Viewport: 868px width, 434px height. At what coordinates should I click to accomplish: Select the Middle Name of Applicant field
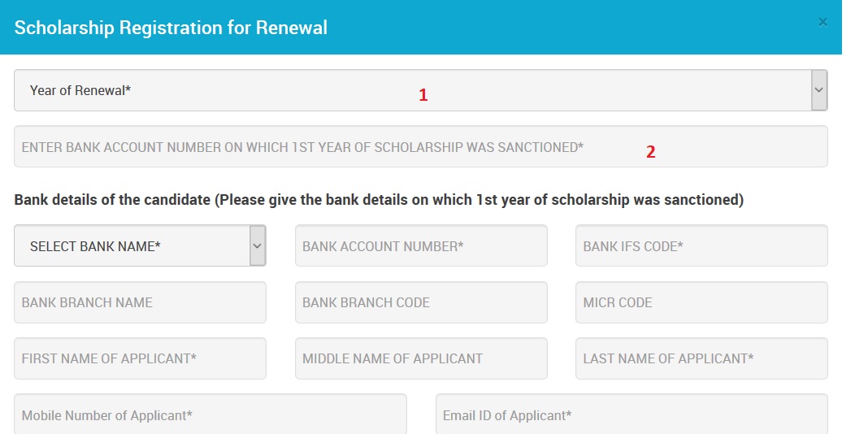click(421, 358)
